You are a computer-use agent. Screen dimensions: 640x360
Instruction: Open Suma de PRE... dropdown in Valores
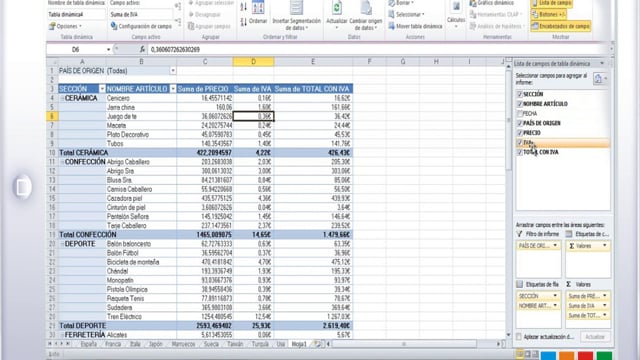tap(604, 296)
